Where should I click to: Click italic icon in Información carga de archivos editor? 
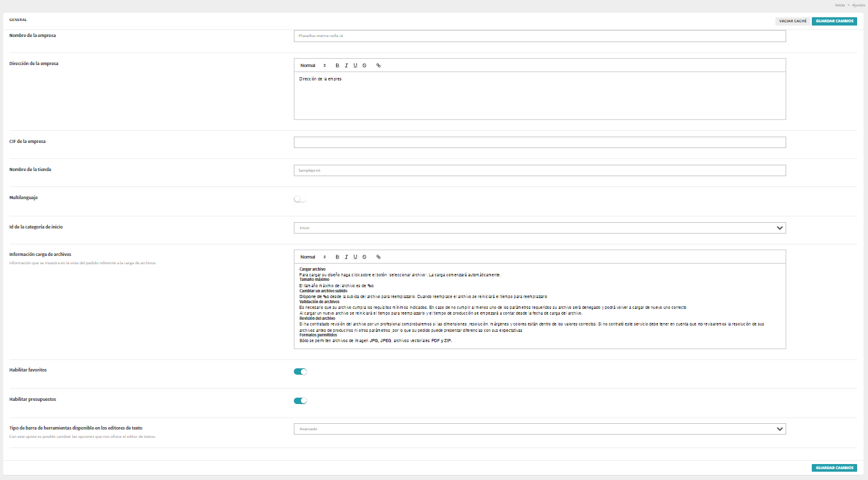[346, 257]
